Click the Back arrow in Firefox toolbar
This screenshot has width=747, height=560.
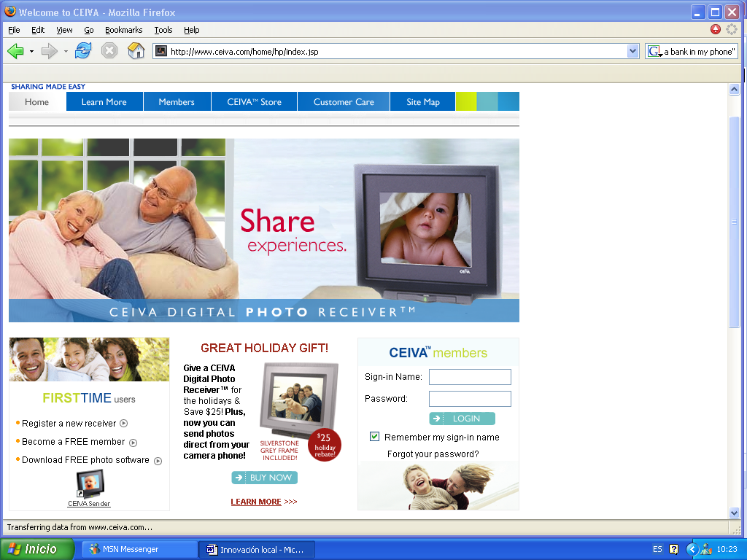[16, 51]
